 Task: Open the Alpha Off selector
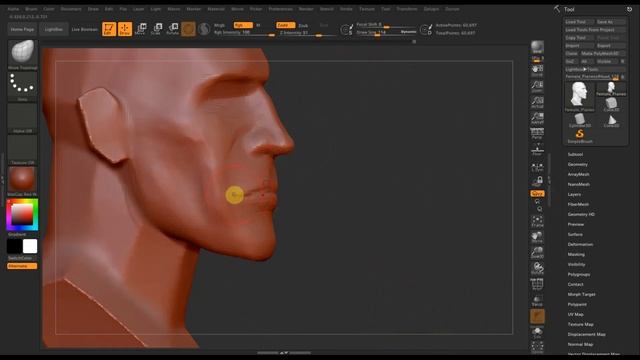click(x=22, y=118)
